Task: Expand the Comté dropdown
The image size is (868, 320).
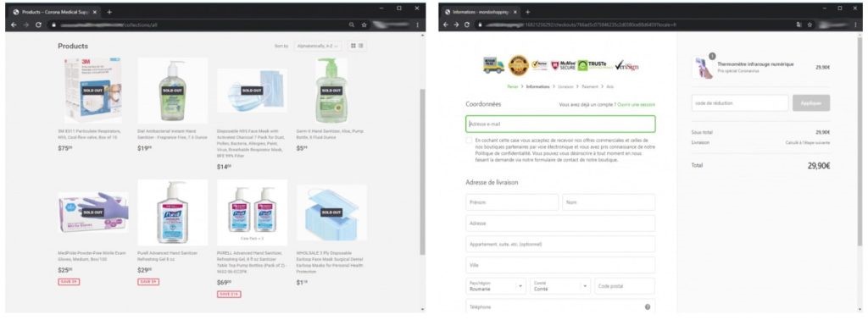Action: click(x=560, y=286)
